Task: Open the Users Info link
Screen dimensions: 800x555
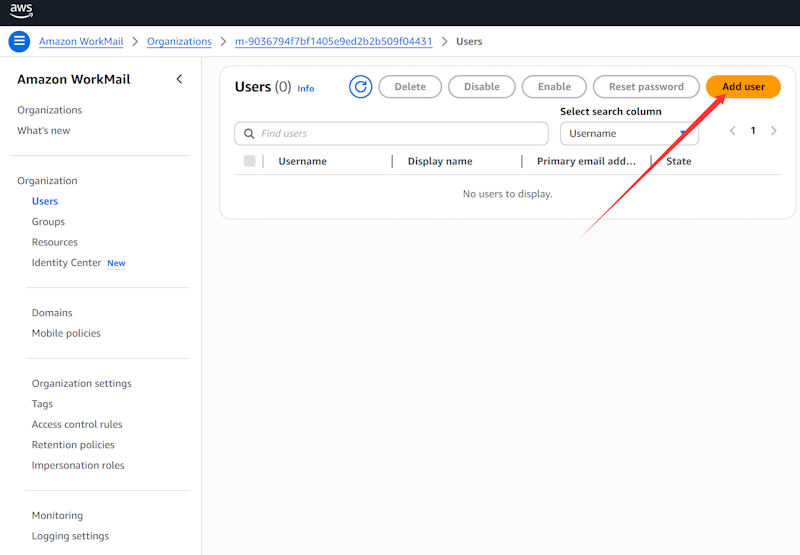Action: [x=305, y=89]
